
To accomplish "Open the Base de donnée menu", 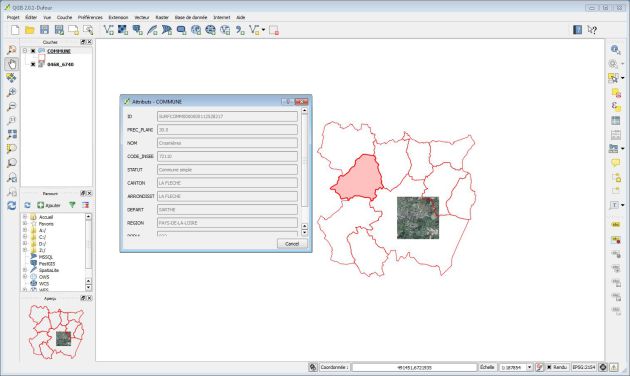I will 191,17.
